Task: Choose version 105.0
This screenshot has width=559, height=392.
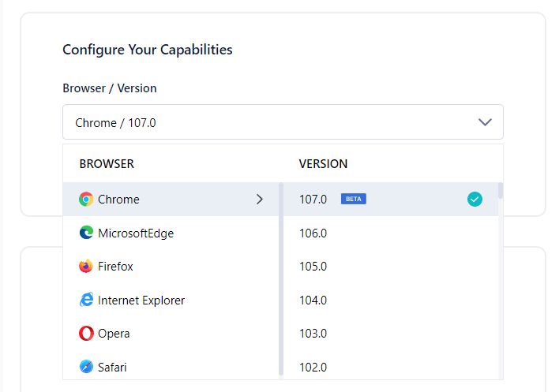Action: click(x=391, y=266)
